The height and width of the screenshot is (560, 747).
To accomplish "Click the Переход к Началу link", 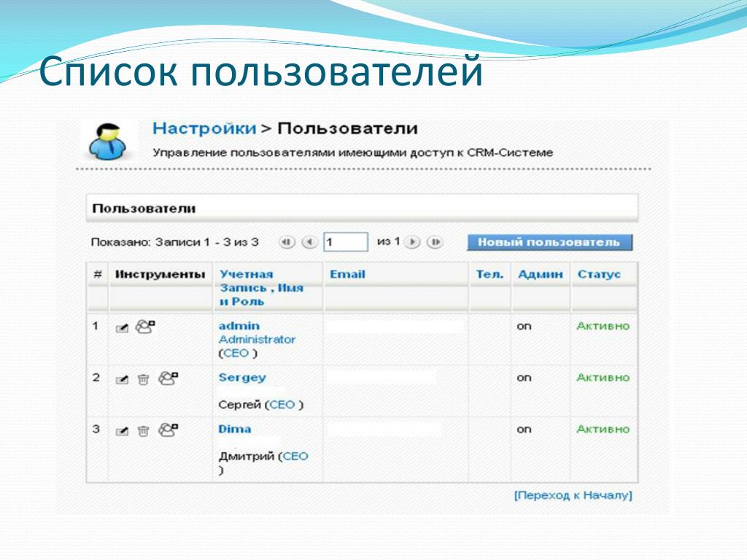I will [x=573, y=496].
